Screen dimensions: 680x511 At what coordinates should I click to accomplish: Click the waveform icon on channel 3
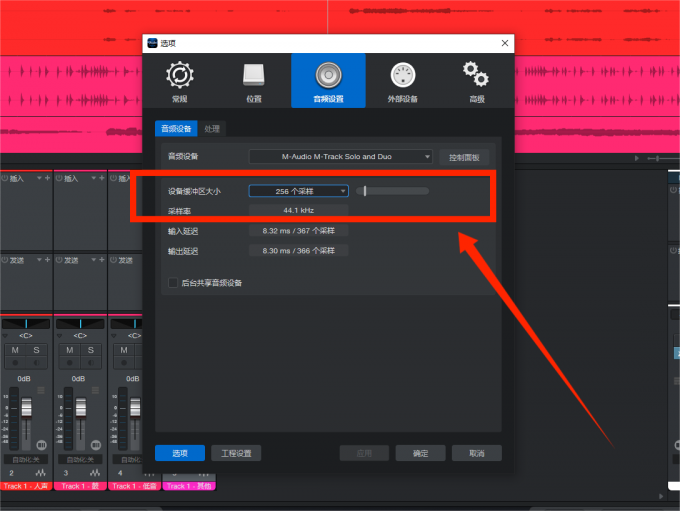tap(95, 473)
